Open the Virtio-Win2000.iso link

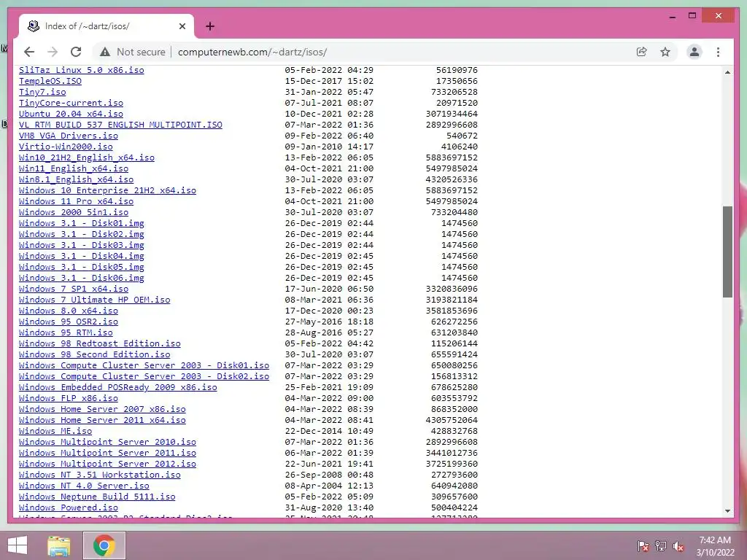(x=66, y=147)
